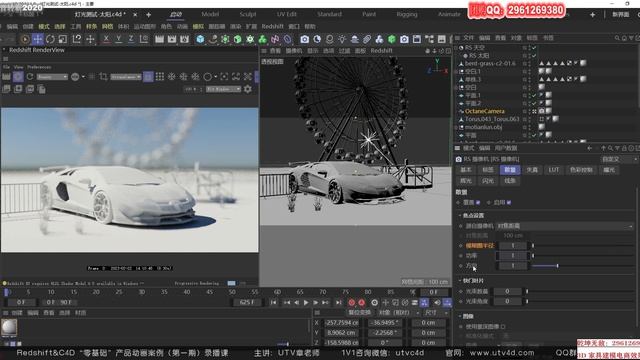
Task: Open the RenderView settings gear
Action: tap(248, 89)
